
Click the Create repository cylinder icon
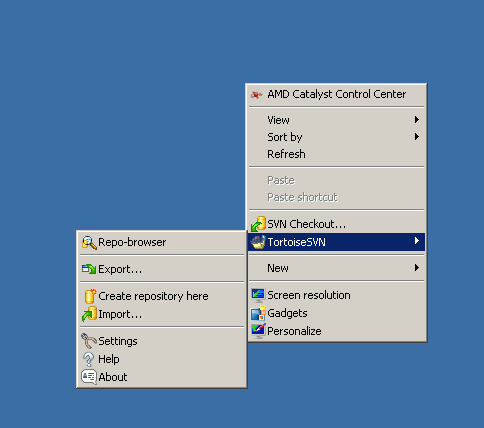coord(90,296)
